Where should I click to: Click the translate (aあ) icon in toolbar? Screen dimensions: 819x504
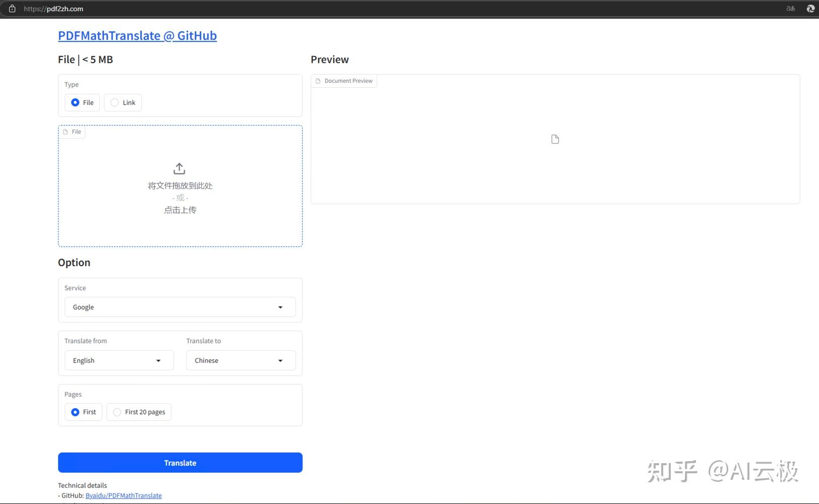(790, 9)
